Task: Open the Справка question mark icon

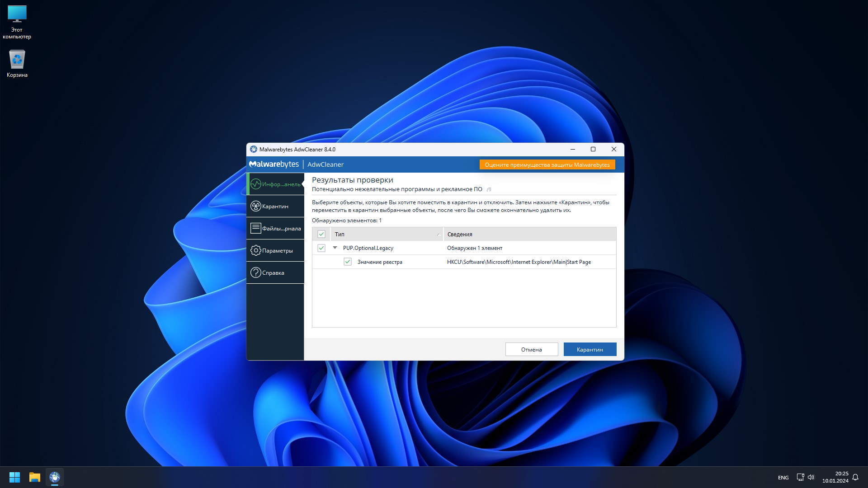Action: (256, 272)
